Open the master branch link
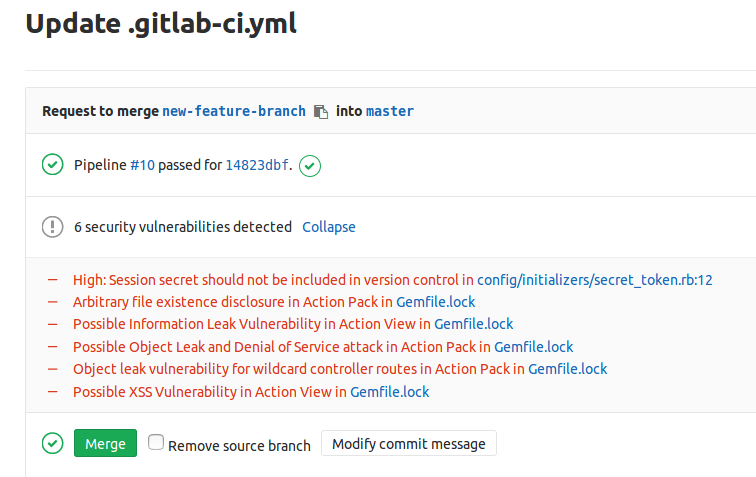Image resolution: width=756 pixels, height=477 pixels. click(390, 111)
